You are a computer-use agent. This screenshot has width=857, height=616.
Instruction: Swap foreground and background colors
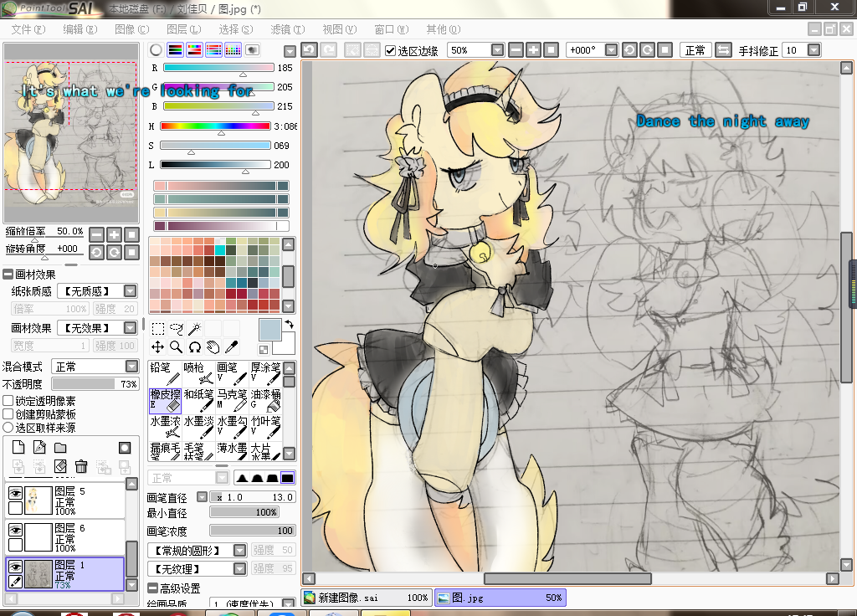pos(289,325)
